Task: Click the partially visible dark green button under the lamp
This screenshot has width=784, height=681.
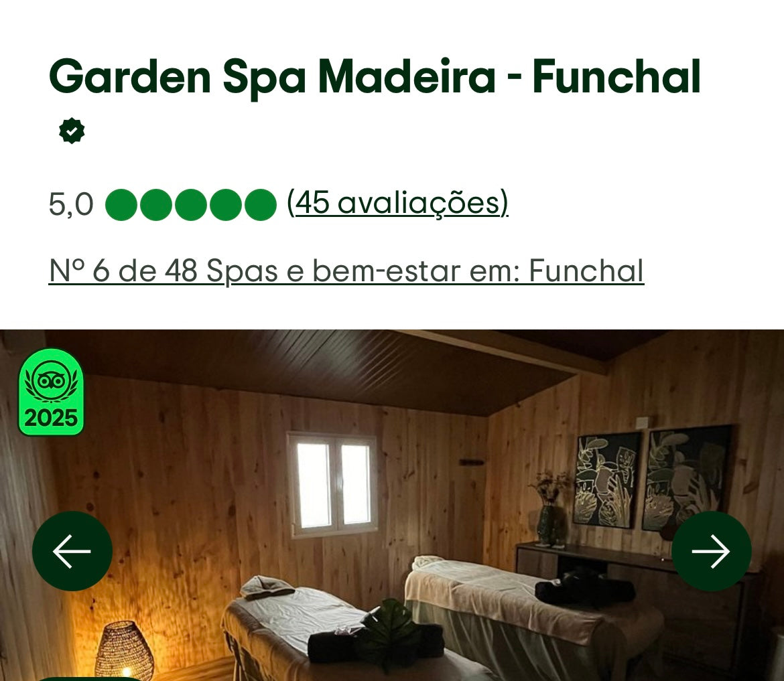Action: (x=90, y=678)
